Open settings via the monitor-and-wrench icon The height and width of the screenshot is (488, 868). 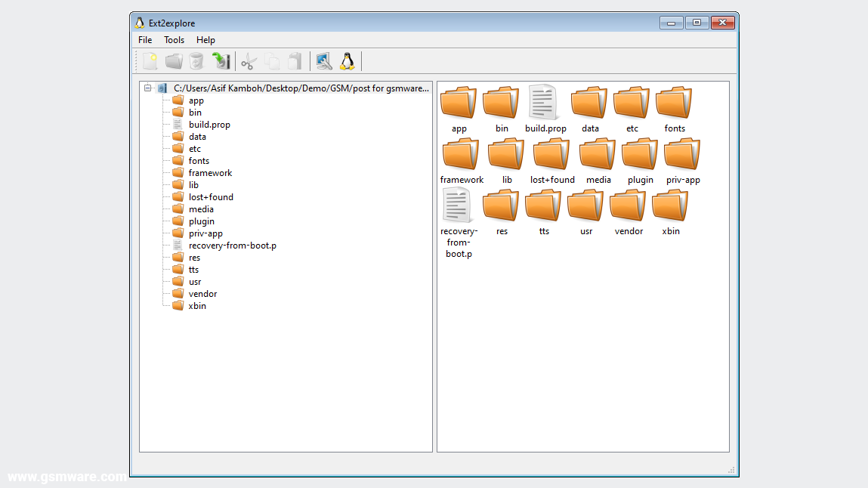coord(323,61)
